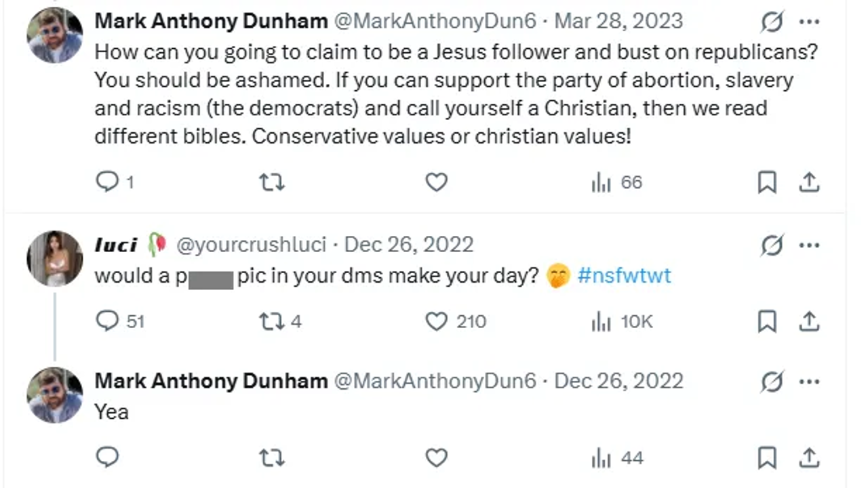Open the #nsfwtwt hashtag link
Viewport: 868px width, 488px height.
tap(624, 276)
